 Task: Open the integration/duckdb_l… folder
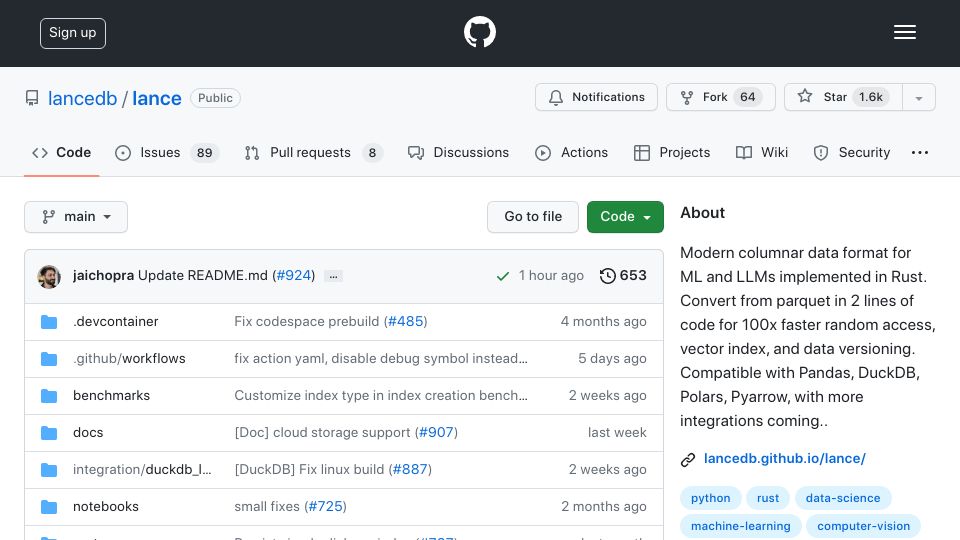pyautogui.click(x=142, y=470)
